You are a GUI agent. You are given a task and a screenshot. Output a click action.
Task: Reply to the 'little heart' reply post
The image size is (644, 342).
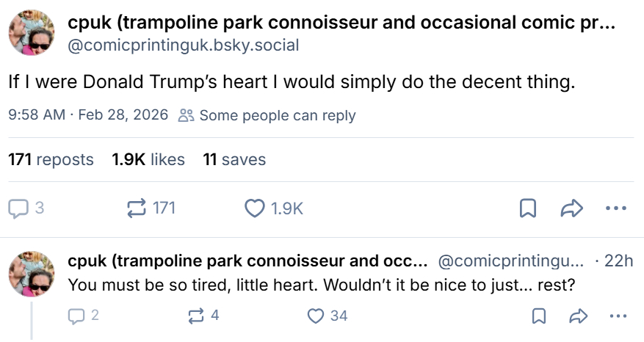tap(76, 316)
